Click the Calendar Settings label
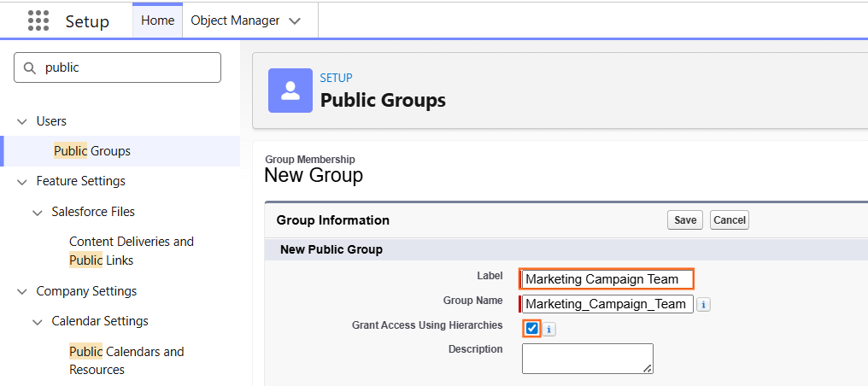Image resolution: width=868 pixels, height=386 pixels. tap(100, 321)
